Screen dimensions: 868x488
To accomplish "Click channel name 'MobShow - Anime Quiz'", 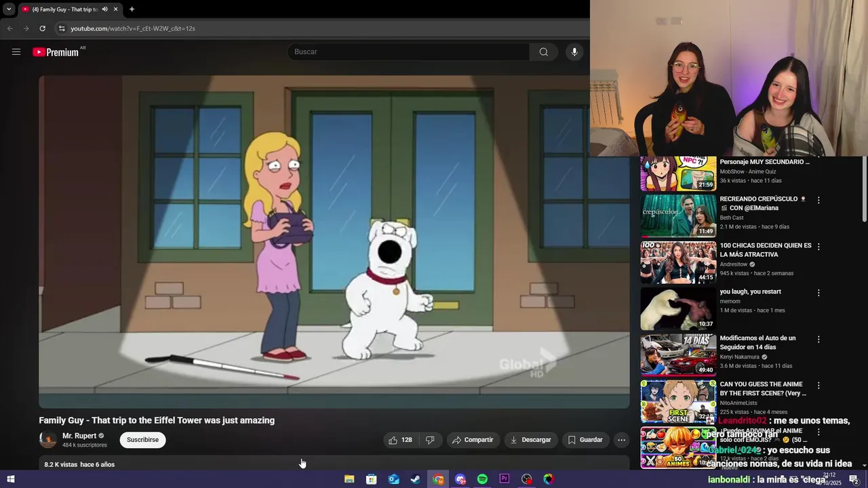I will point(748,171).
